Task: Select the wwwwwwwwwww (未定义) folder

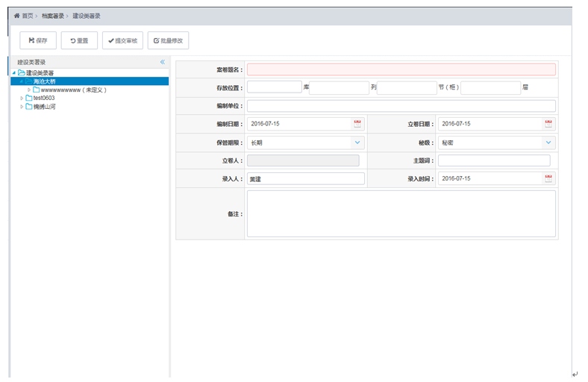Action: [73, 90]
